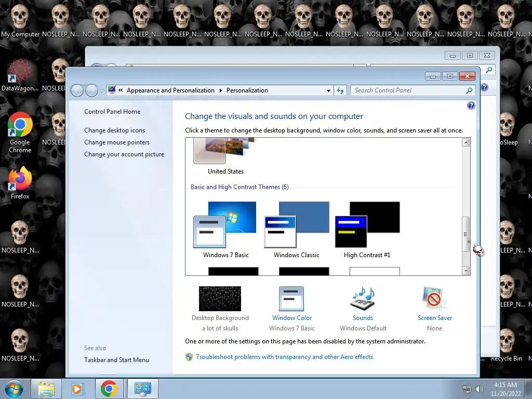Select the Firefox desktop shortcut
Screen dimensions: 532x399
click(x=20, y=183)
